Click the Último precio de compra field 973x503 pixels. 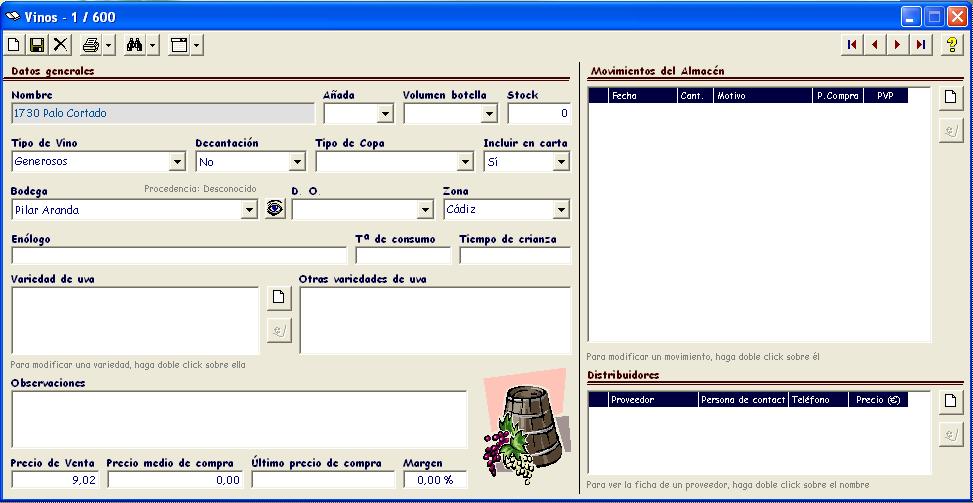coord(323,479)
